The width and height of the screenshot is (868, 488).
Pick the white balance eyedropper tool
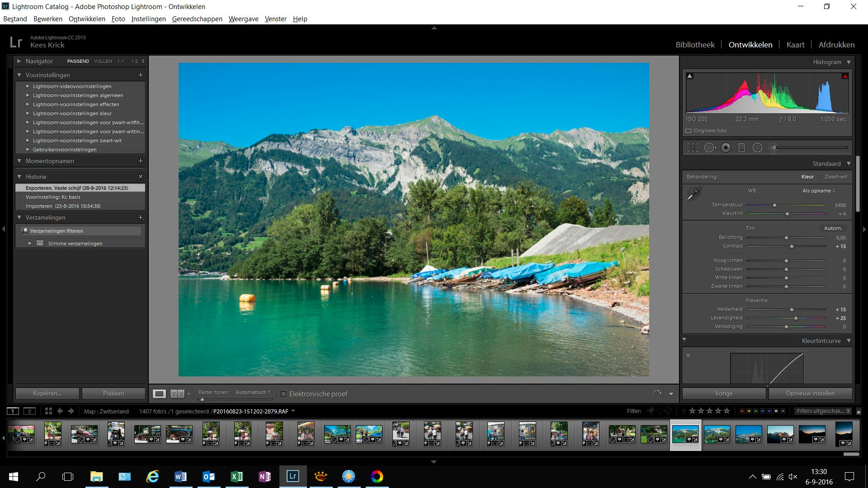click(693, 194)
